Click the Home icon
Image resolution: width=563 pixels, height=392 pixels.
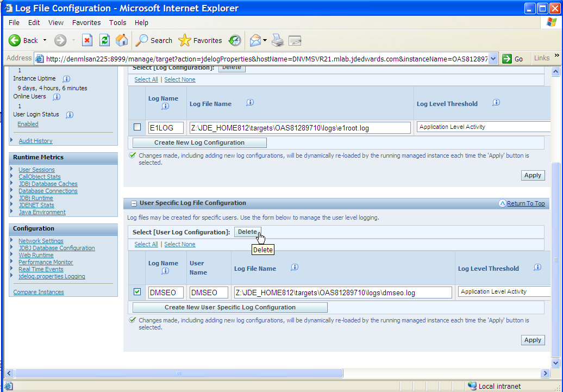122,40
